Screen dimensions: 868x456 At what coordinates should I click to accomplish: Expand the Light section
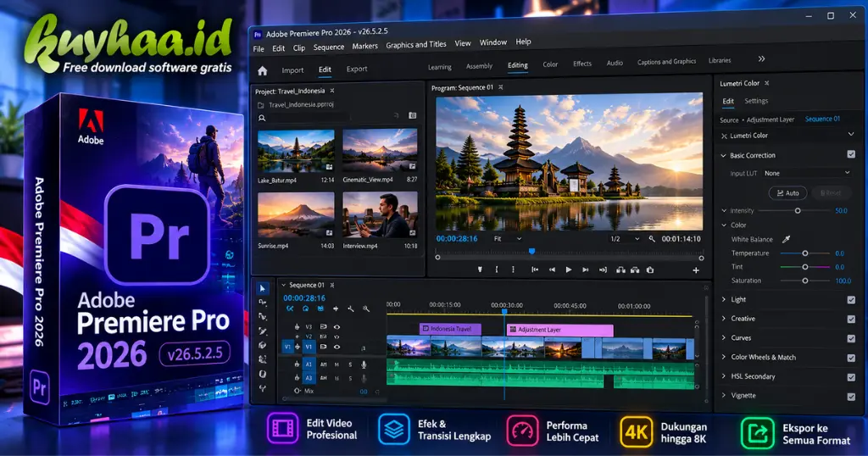point(724,299)
